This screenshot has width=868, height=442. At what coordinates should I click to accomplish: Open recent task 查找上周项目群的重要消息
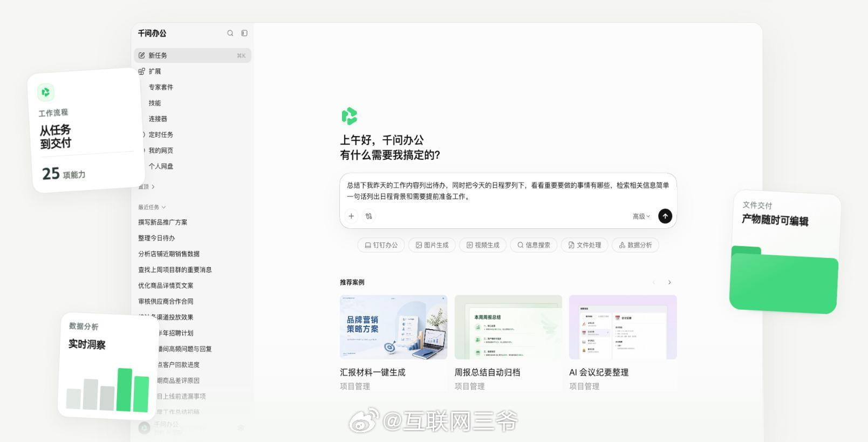pyautogui.click(x=175, y=270)
